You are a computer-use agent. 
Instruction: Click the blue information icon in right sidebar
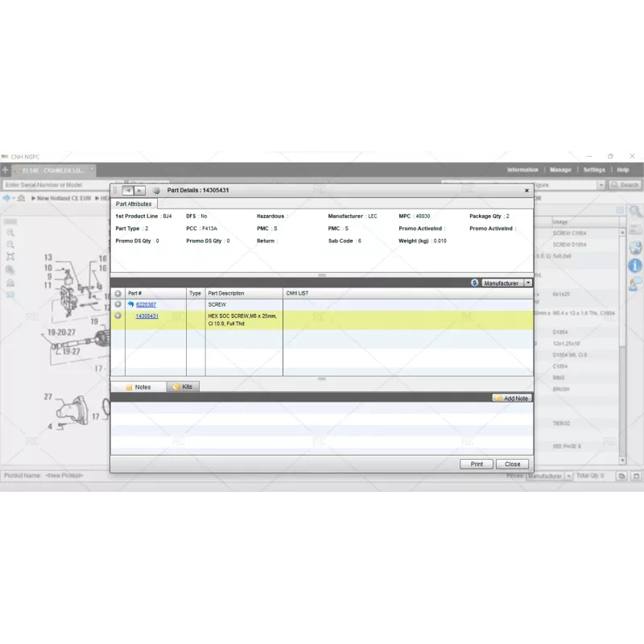point(635,265)
